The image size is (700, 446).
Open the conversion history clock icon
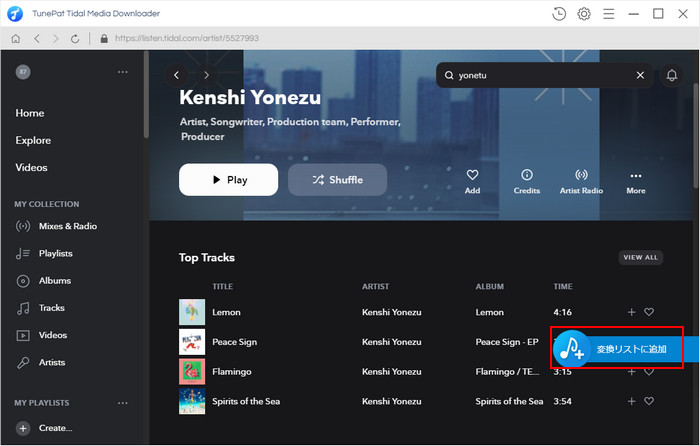point(559,14)
